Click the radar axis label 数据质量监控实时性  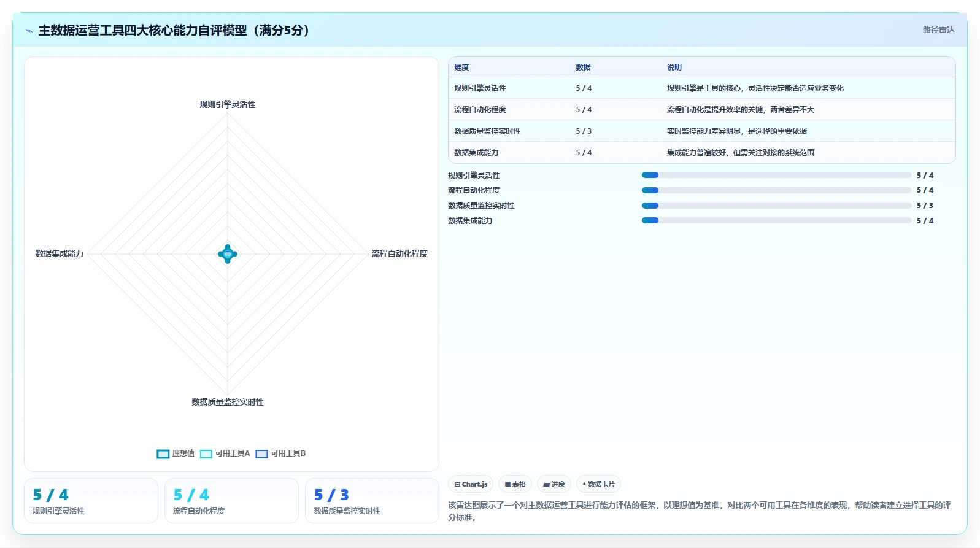click(x=228, y=403)
